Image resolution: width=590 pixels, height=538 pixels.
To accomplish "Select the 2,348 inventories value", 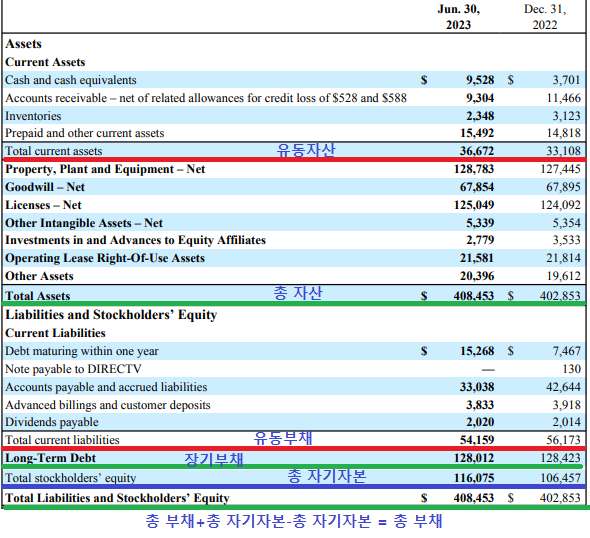I will [480, 116].
